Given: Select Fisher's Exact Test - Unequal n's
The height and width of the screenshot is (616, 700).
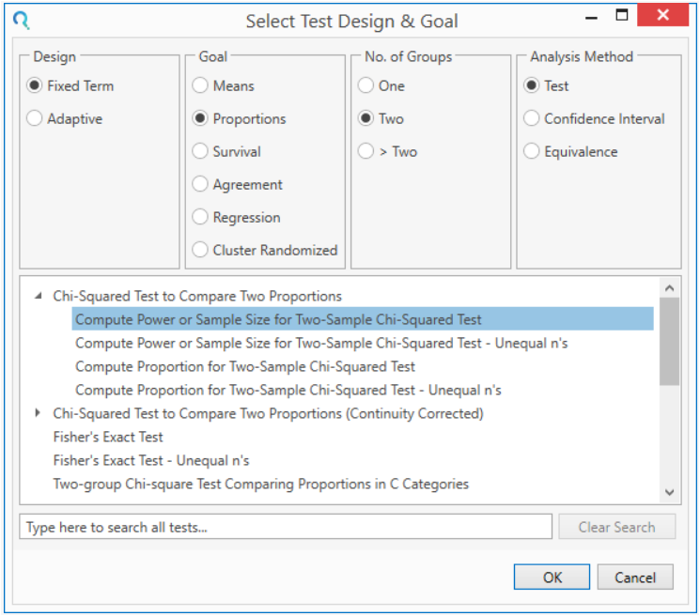Looking at the screenshot, I should 150,460.
